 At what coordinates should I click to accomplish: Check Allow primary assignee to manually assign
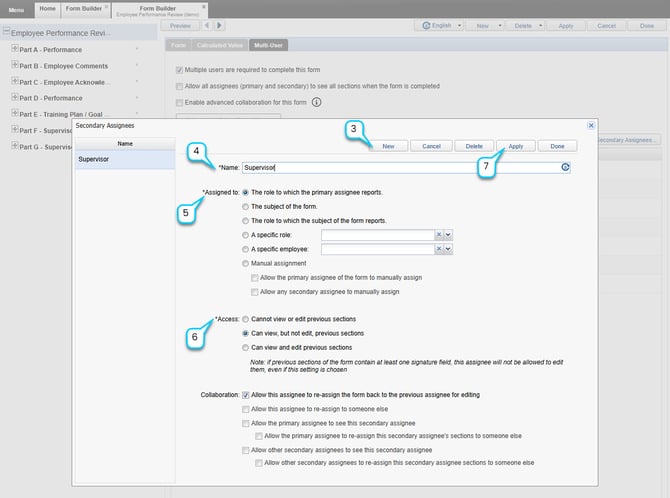(x=255, y=278)
